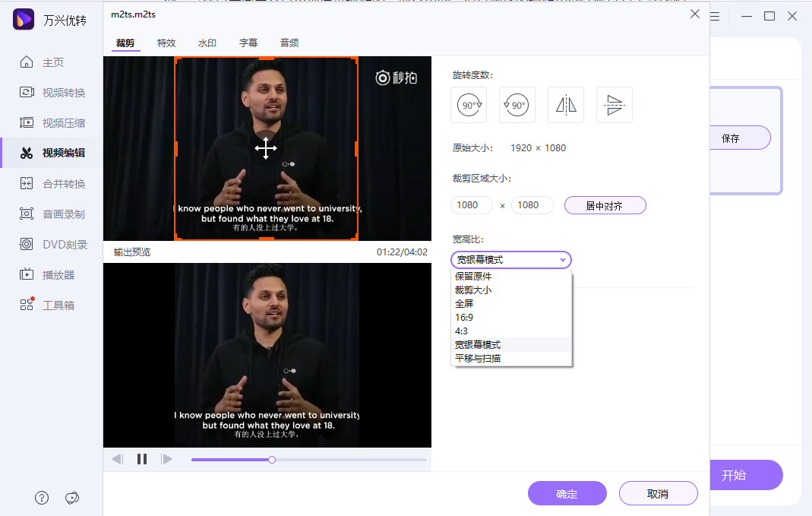Flip video horizontally
The image size is (812, 516).
(x=566, y=105)
